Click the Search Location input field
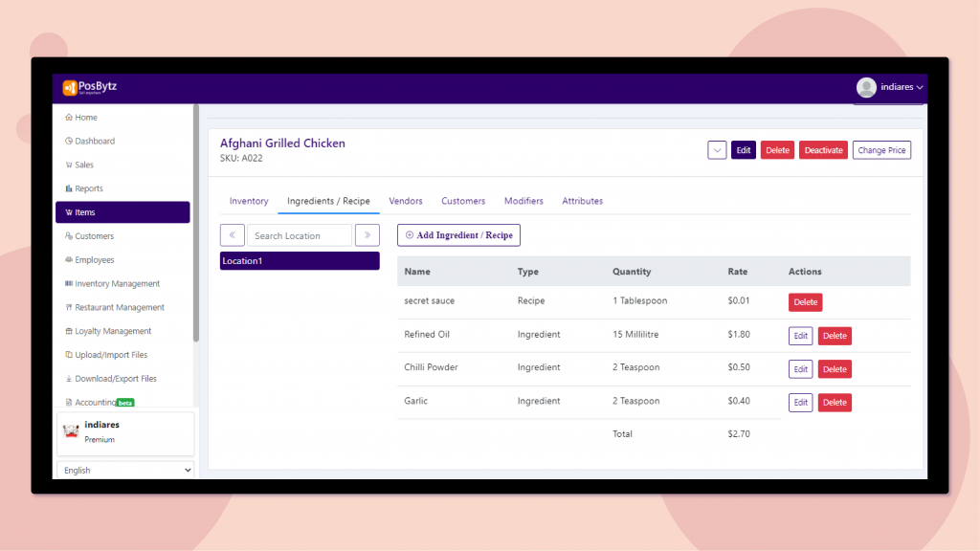This screenshot has width=980, height=551. tap(299, 234)
